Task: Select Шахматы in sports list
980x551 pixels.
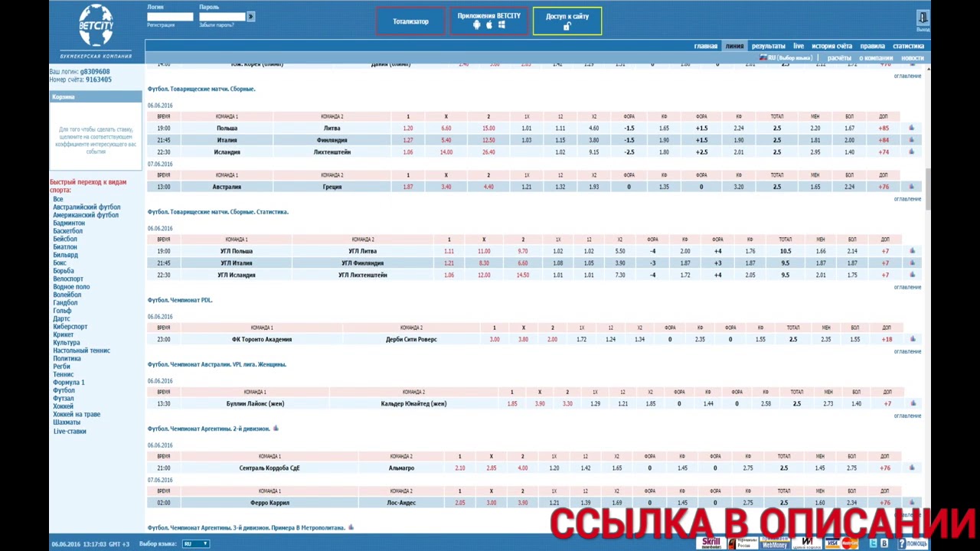Action: (x=67, y=422)
